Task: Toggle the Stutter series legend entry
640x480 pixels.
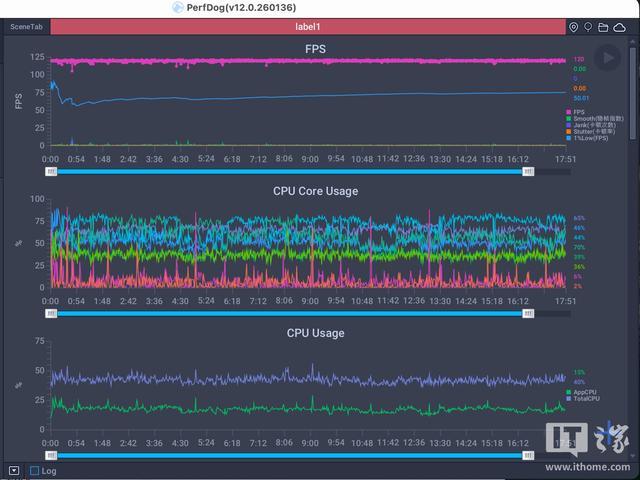Action: pos(591,131)
